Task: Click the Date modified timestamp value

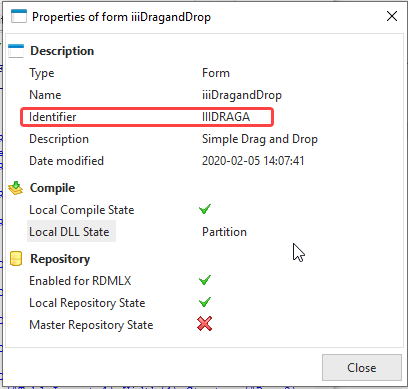Action: pyautogui.click(x=253, y=161)
